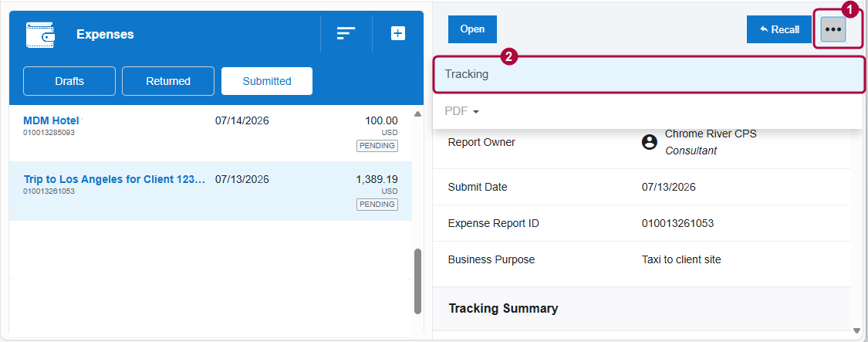Click the Report Owner person icon
Screen dimensions: 868x342
pos(650,142)
